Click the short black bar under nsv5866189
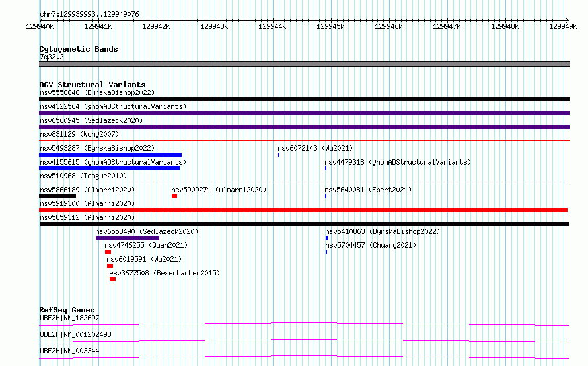 [57, 196]
